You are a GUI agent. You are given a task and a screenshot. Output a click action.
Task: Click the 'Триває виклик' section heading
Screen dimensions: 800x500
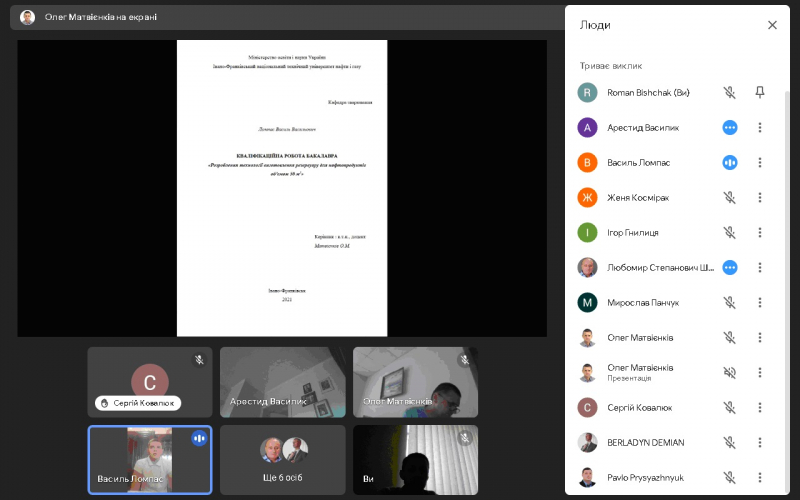[611, 66]
